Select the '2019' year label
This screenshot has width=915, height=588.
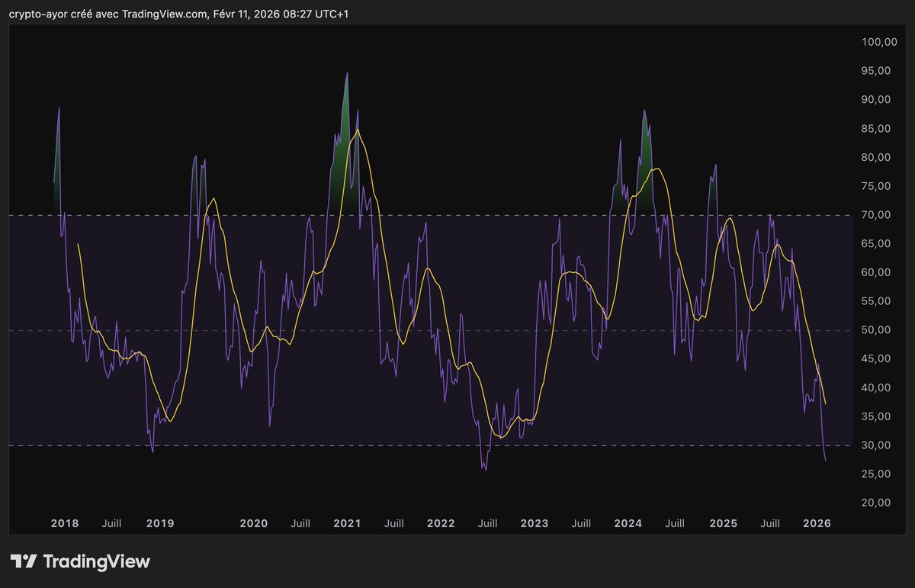(160, 524)
